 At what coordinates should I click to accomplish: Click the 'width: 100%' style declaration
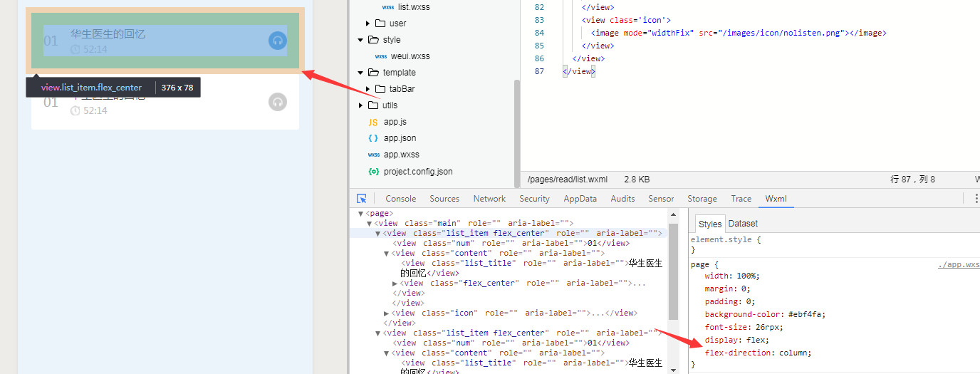coord(732,276)
